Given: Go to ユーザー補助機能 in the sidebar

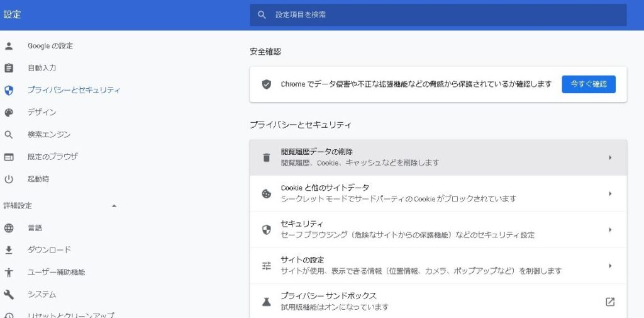Looking at the screenshot, I should click(x=56, y=273).
